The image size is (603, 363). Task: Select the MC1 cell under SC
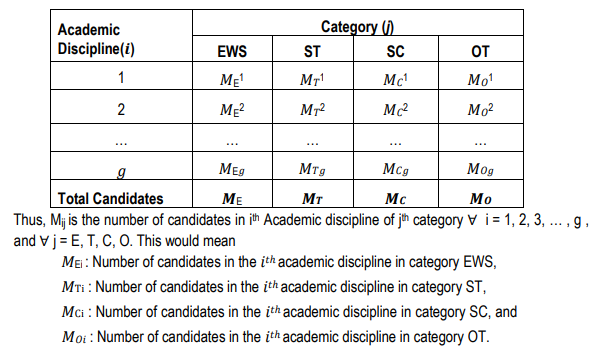396,76
